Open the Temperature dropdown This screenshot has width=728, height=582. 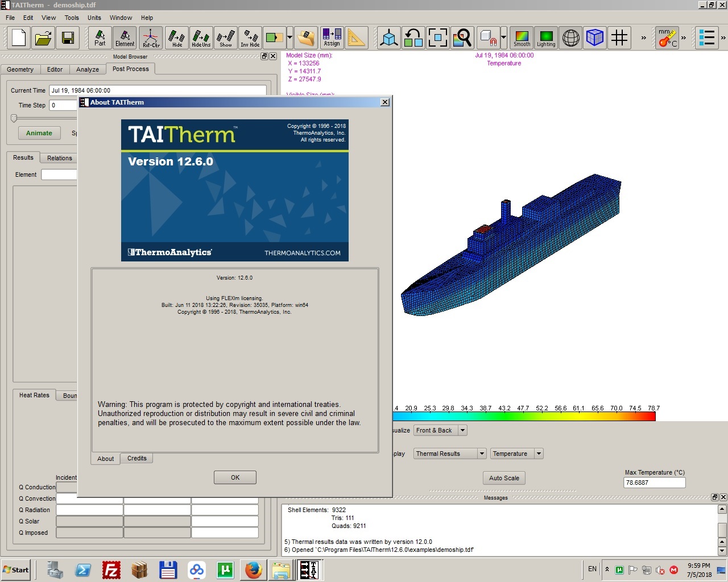(517, 454)
